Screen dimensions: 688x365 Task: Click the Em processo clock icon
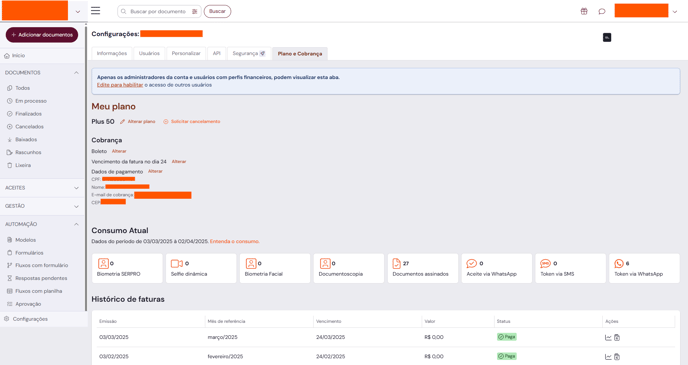(x=10, y=101)
